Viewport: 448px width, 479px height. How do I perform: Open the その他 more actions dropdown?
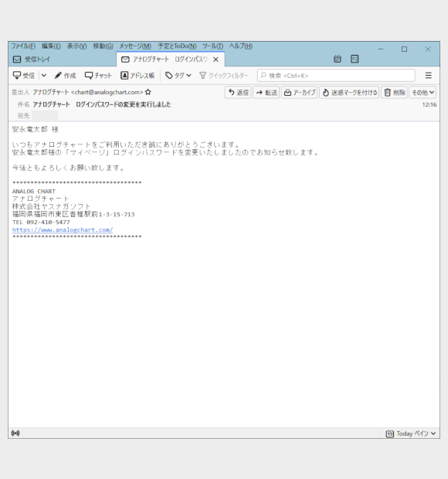click(x=423, y=92)
